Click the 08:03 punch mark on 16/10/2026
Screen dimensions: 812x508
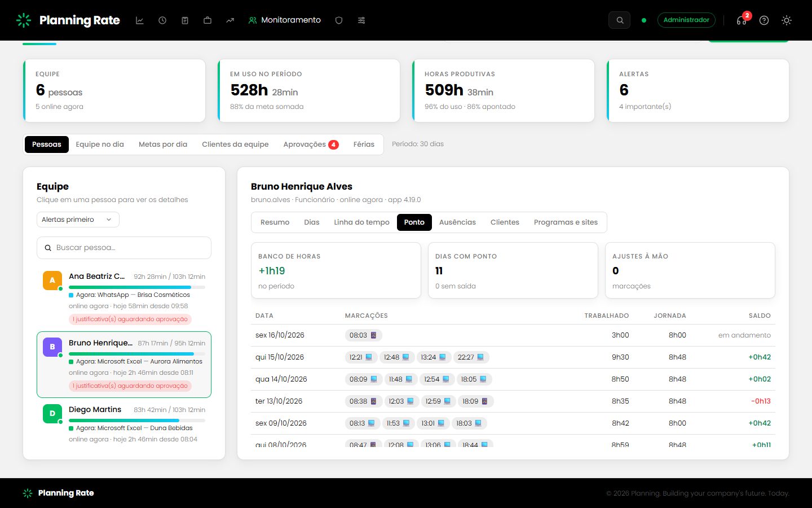tap(363, 335)
